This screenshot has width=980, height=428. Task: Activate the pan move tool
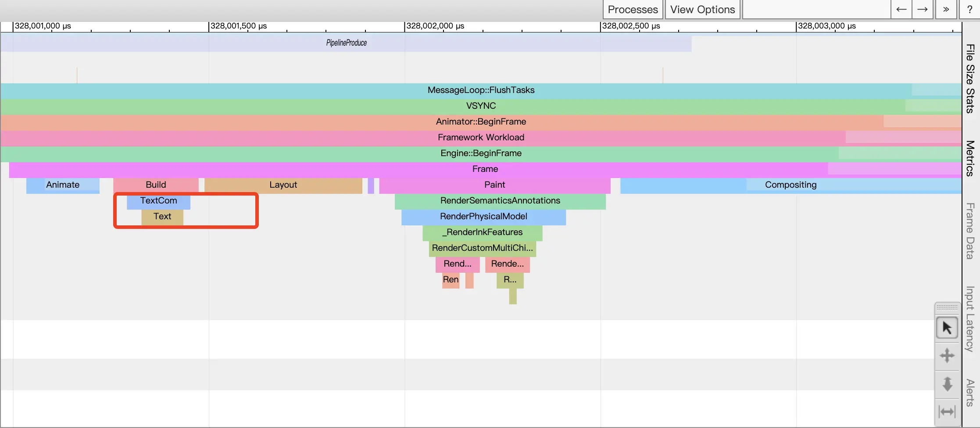point(947,356)
